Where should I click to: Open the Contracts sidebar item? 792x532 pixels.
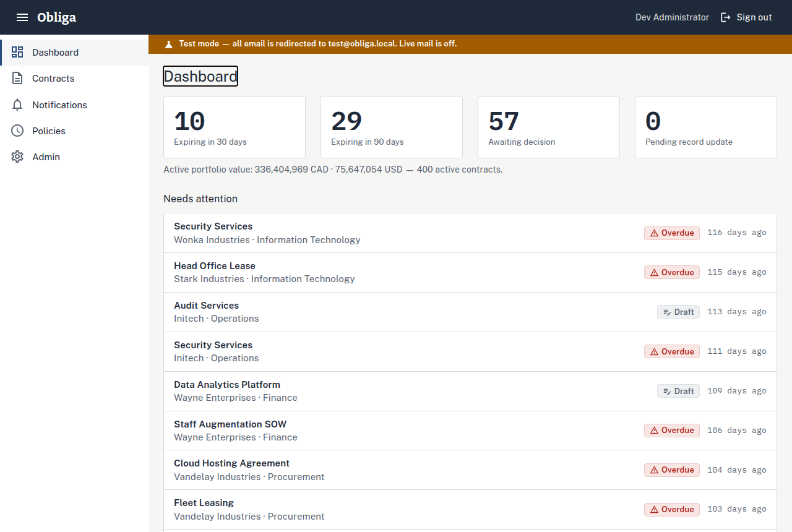pyautogui.click(x=74, y=79)
